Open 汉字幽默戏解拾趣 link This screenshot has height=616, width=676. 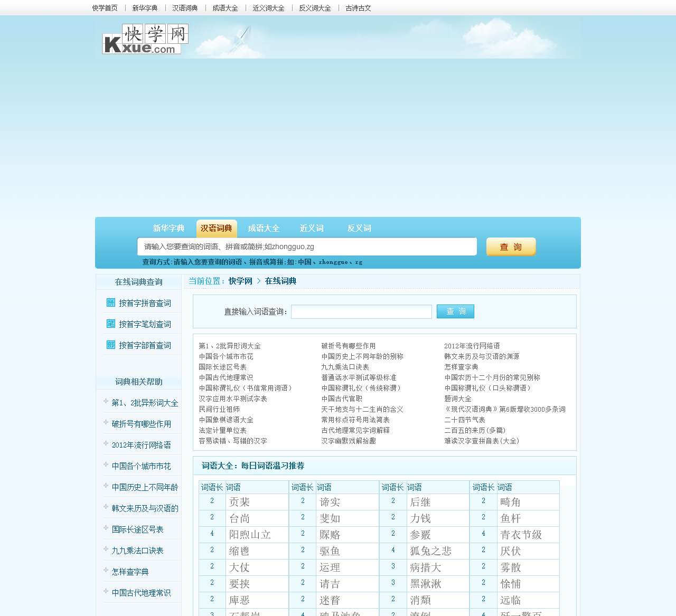[x=349, y=441]
